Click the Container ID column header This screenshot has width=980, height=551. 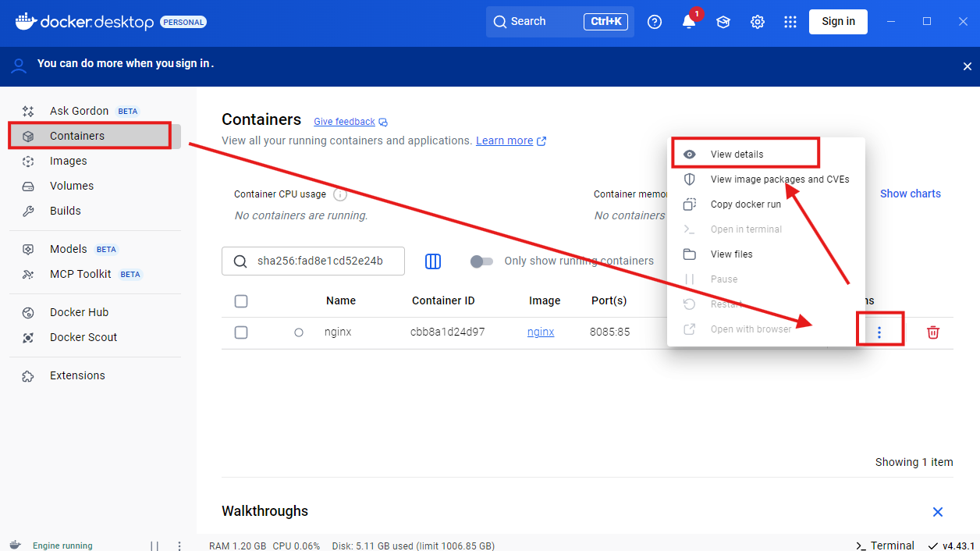[x=443, y=300]
